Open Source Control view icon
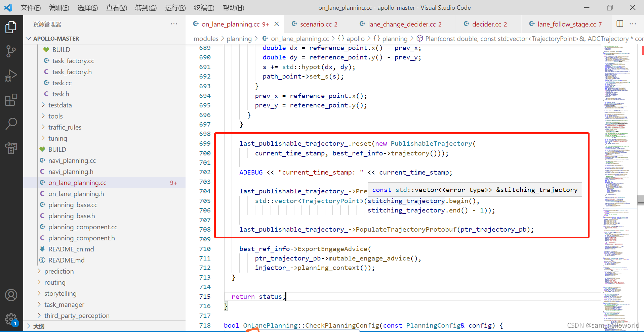The image size is (644, 332). [11, 51]
